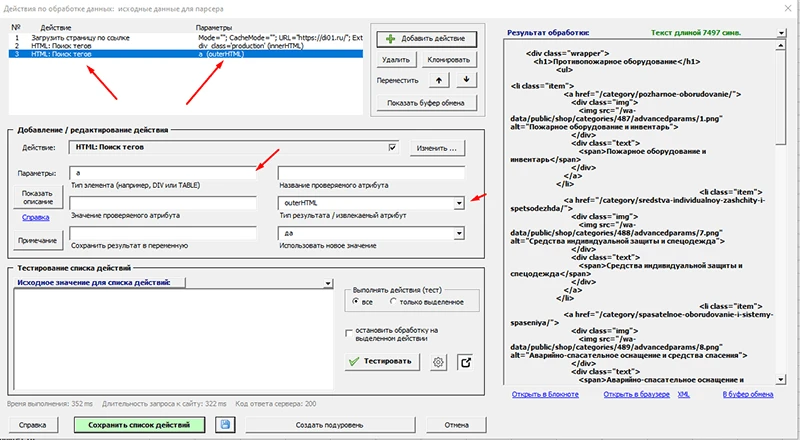Click the result panel vertical scrollbar
The height and width of the screenshot is (440, 800).
coord(781,211)
